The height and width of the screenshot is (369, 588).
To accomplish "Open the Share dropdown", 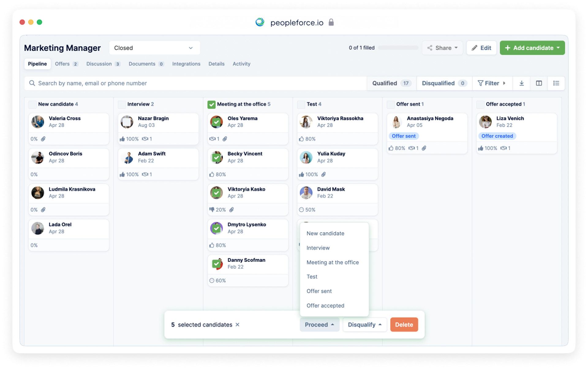I will pos(442,48).
